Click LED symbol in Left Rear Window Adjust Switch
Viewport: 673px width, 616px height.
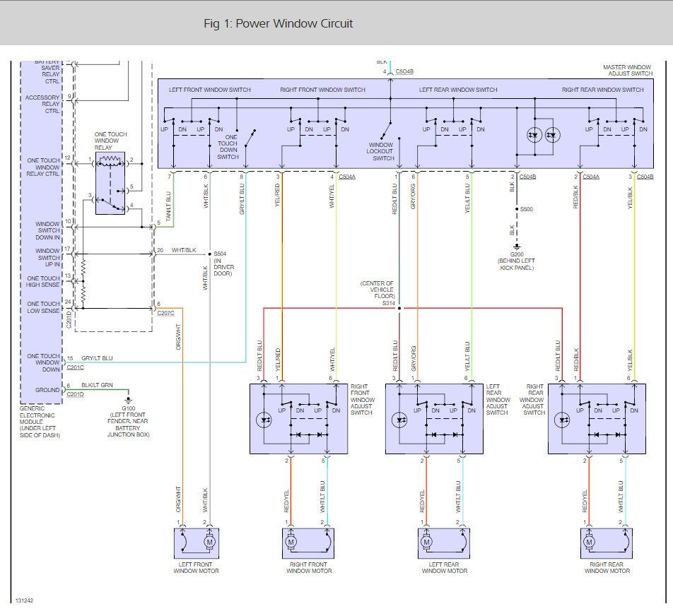pos(399,420)
